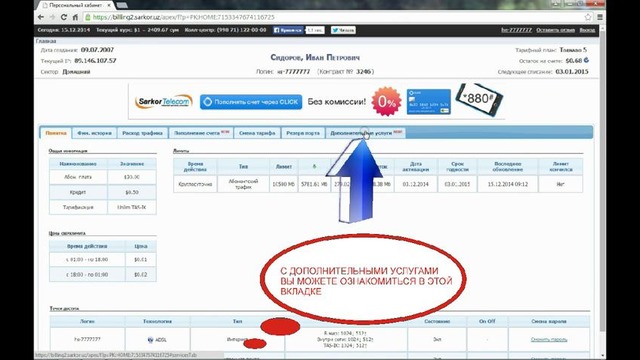
Task: Click the '$0.50' credit value cell
Action: 131,192
